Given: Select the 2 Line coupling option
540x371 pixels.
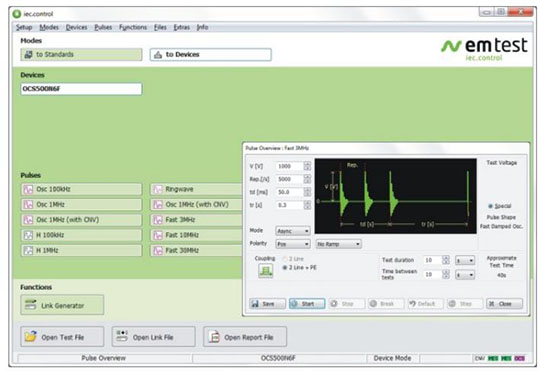Looking at the screenshot, I should [x=293, y=259].
